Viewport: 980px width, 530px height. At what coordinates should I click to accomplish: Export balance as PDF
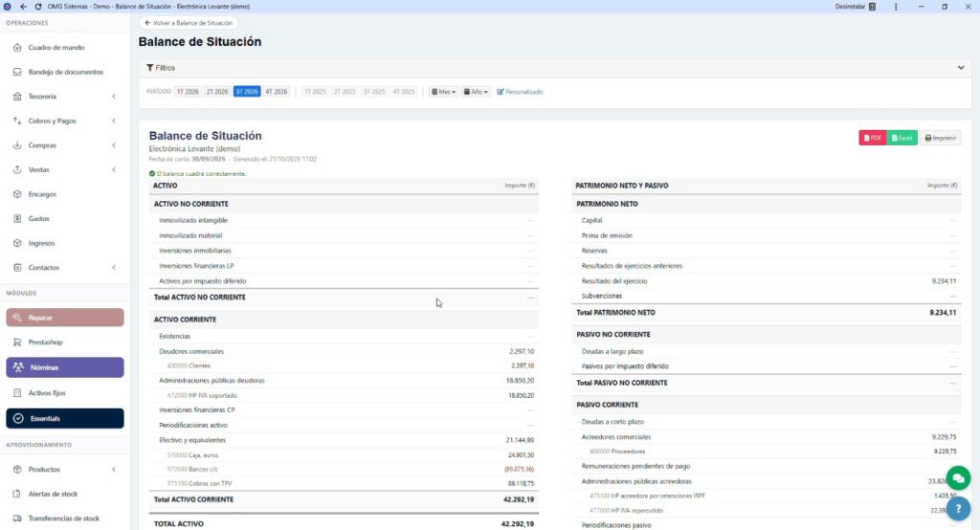[873, 138]
